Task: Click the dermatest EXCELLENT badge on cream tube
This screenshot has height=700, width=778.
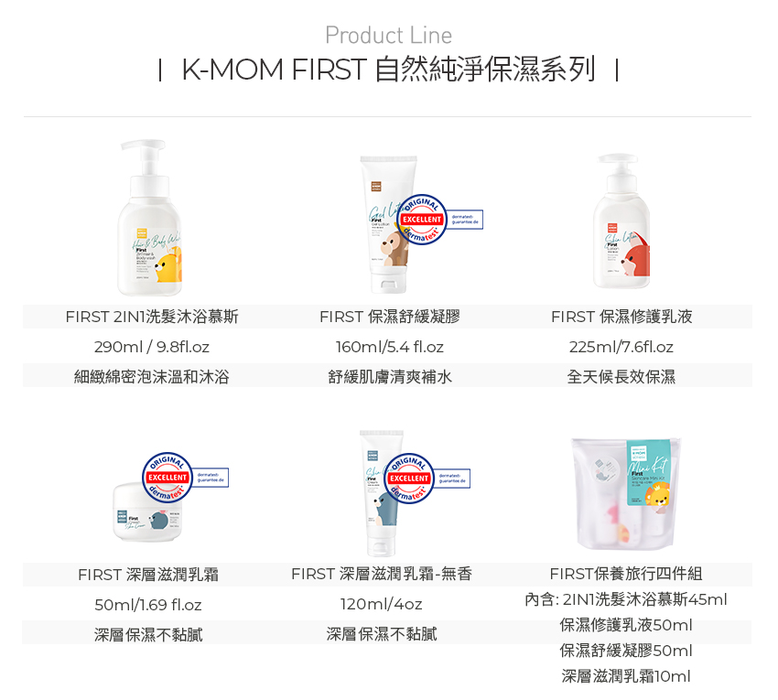Action: pos(409,479)
